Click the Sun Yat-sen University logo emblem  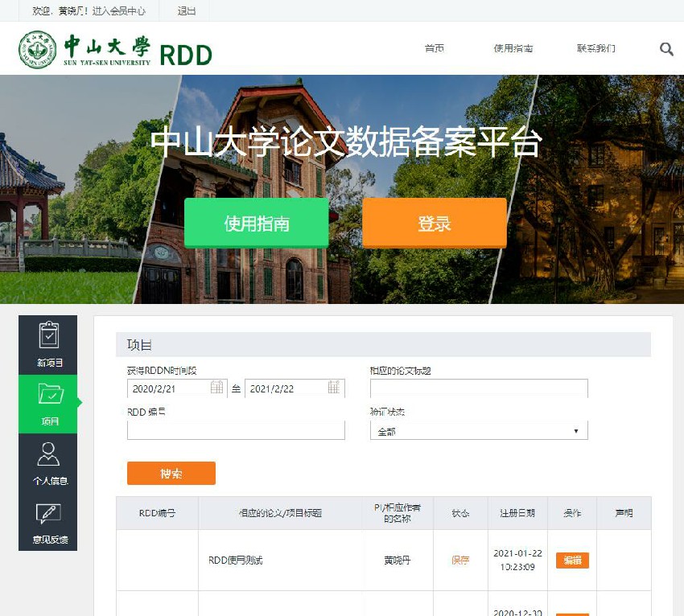[x=38, y=49]
